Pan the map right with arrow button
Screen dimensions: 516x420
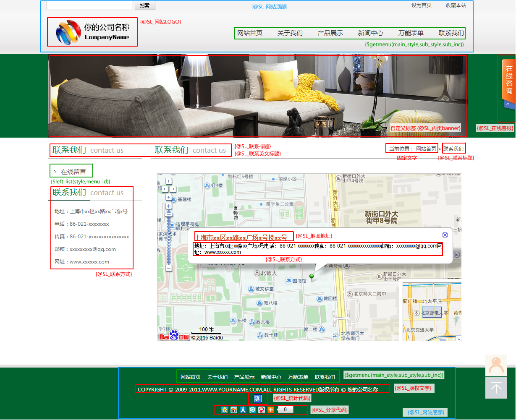click(173, 189)
